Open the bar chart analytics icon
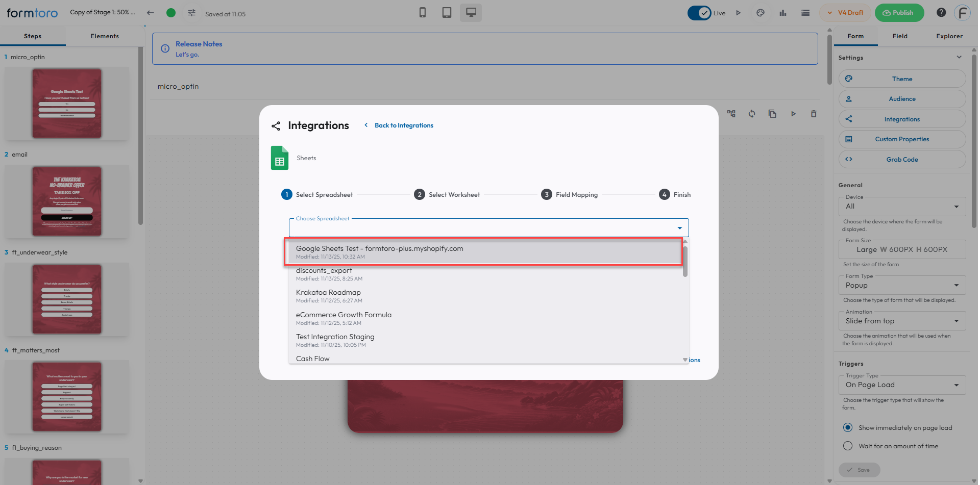 (783, 13)
